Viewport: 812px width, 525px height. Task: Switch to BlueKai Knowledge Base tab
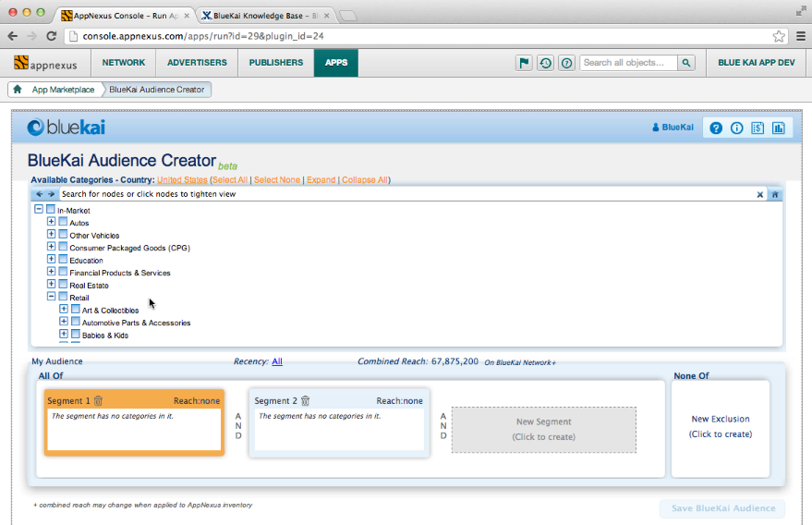point(265,16)
